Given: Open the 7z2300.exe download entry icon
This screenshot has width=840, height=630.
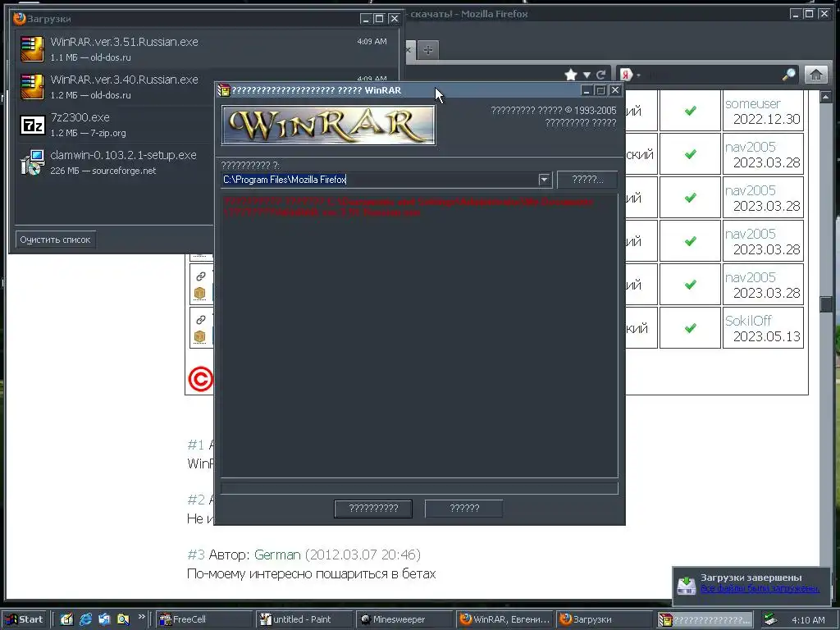Looking at the screenshot, I should 32,125.
